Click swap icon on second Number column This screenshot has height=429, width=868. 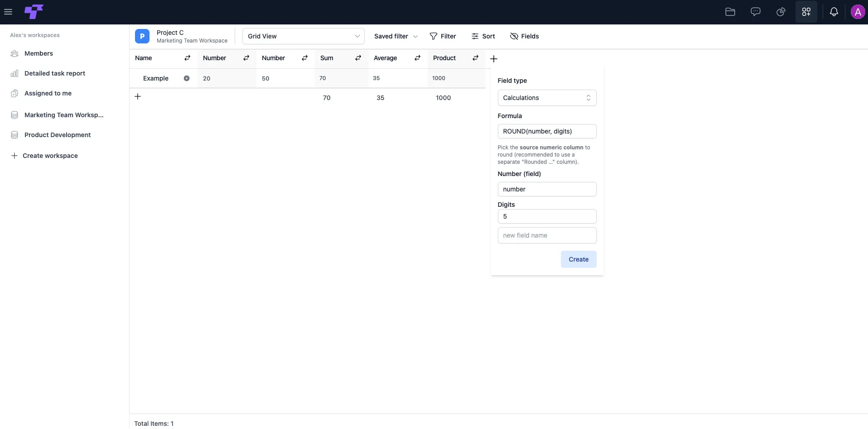305,58
